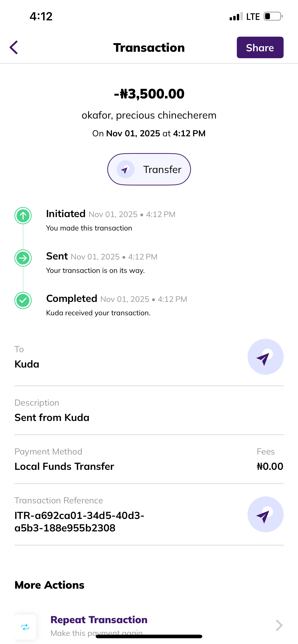Tap the Sent right-arrow status icon
The height and width of the screenshot is (644, 298).
[23, 258]
